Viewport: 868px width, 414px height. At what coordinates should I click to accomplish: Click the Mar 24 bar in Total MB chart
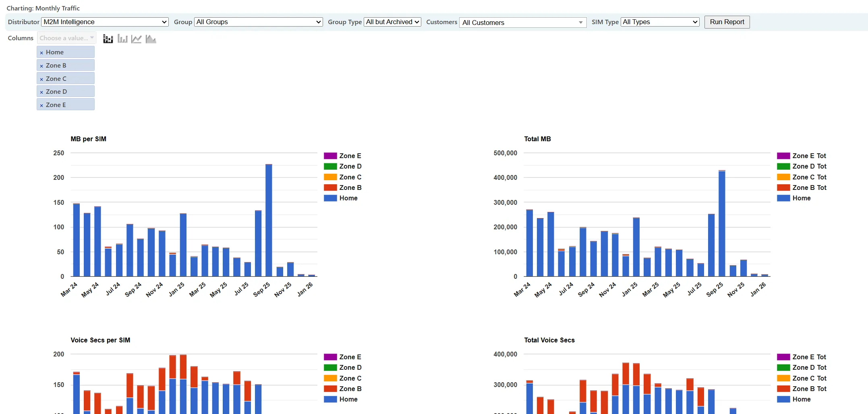[x=529, y=243]
